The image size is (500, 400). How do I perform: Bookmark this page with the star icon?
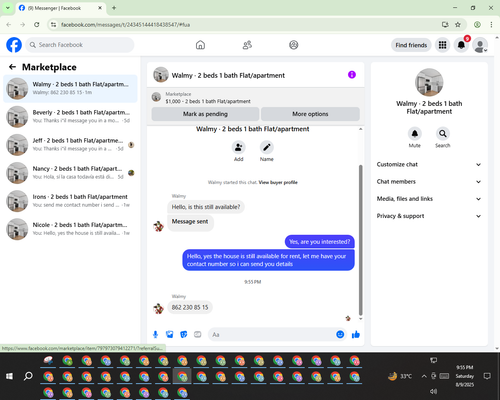point(458,24)
